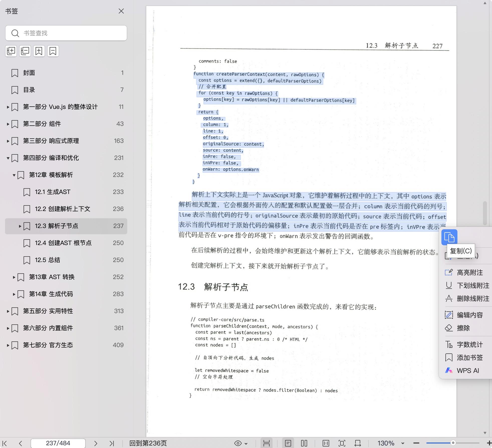Click the scroll down arrow
The height and width of the screenshot is (448, 492).
tap(485, 433)
